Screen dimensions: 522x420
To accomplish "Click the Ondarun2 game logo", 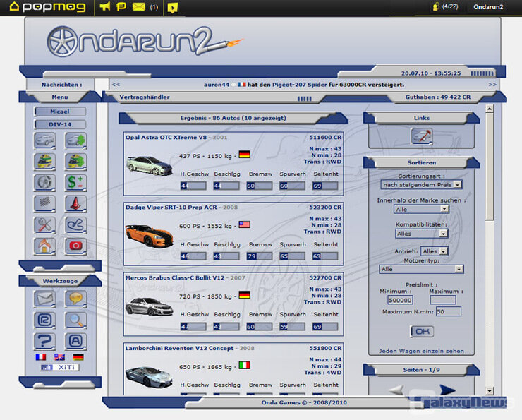I will pyautogui.click(x=145, y=42).
